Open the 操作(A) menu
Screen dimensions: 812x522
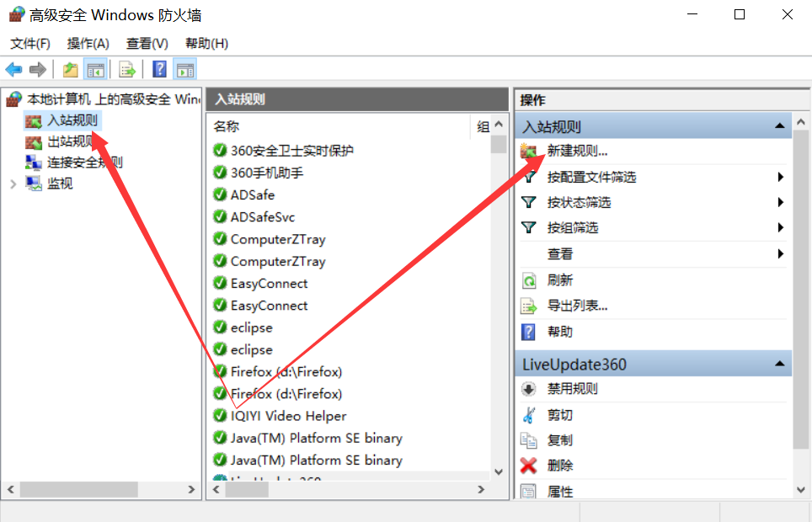tap(88, 44)
